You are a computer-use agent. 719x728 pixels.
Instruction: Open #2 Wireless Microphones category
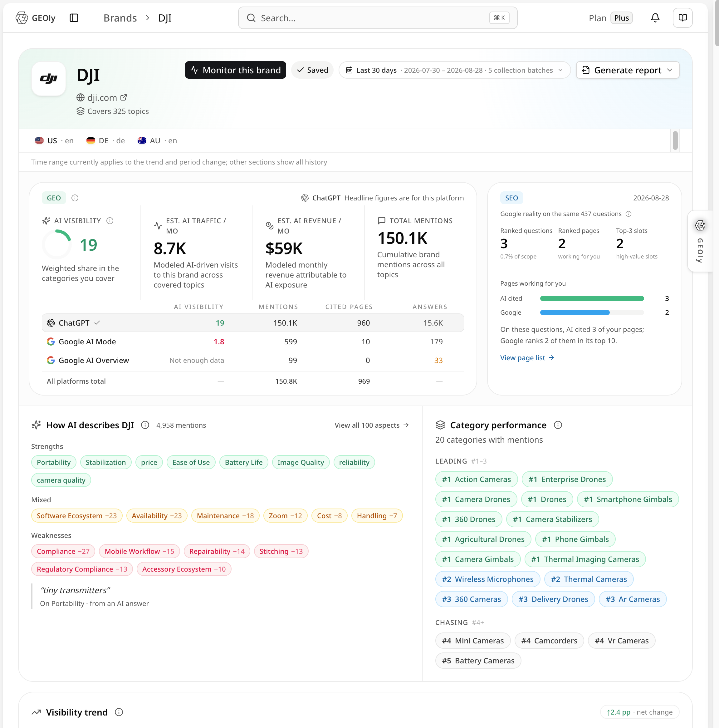click(488, 579)
